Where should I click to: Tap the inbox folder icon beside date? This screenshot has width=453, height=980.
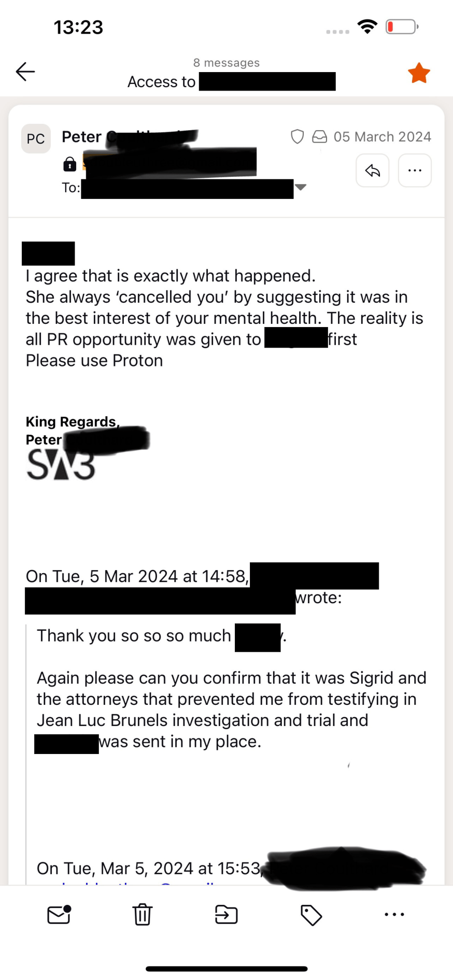pos(319,136)
